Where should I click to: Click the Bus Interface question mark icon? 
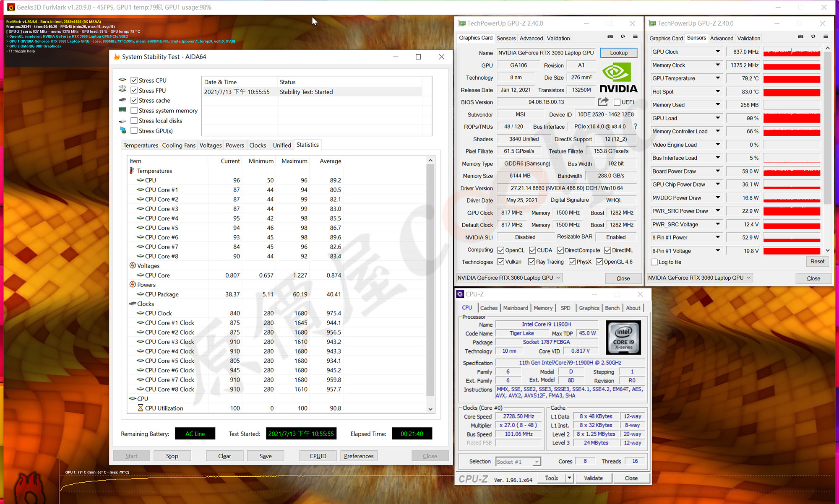pyautogui.click(x=635, y=126)
